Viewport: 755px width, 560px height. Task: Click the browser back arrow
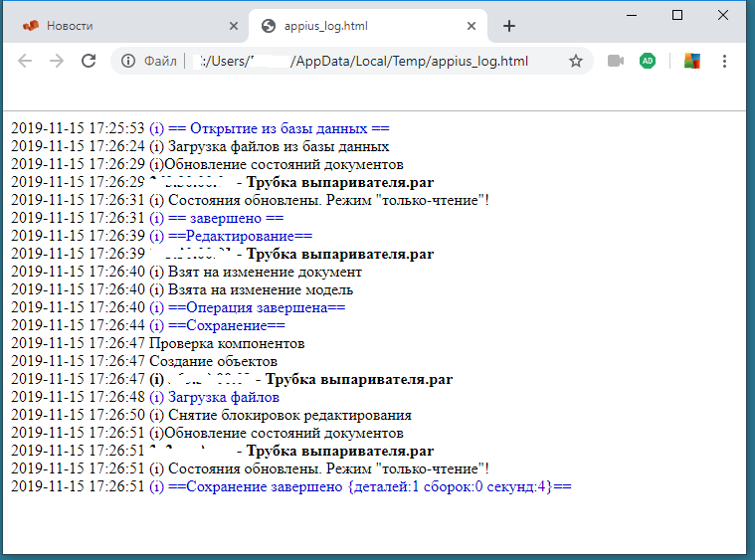[x=25, y=61]
